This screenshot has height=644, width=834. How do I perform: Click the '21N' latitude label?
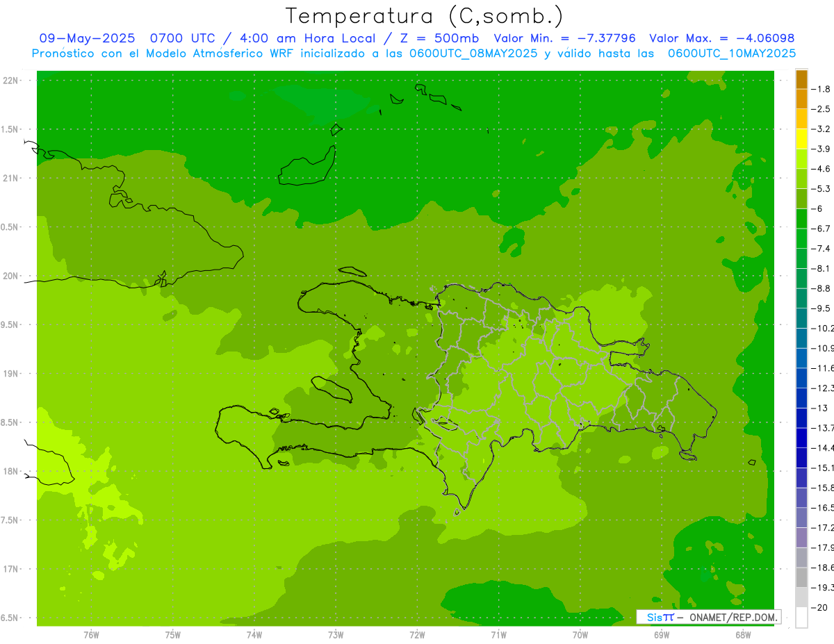coord(11,178)
